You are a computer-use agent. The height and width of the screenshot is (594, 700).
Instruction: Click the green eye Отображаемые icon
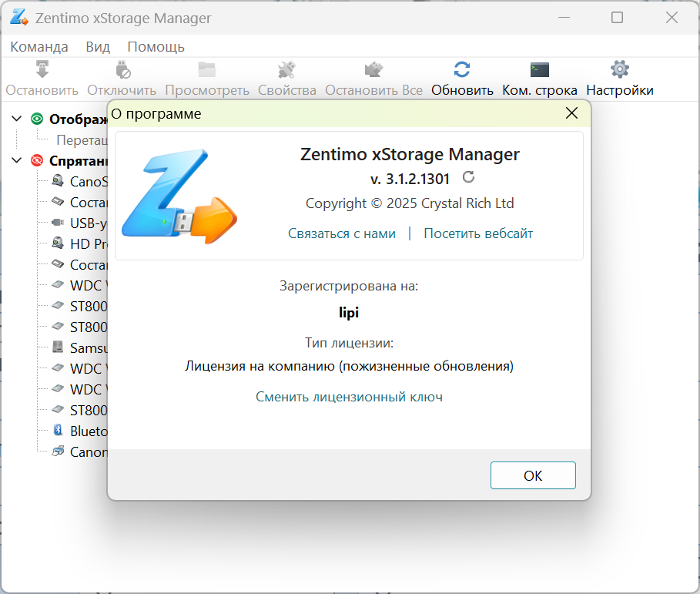point(37,119)
